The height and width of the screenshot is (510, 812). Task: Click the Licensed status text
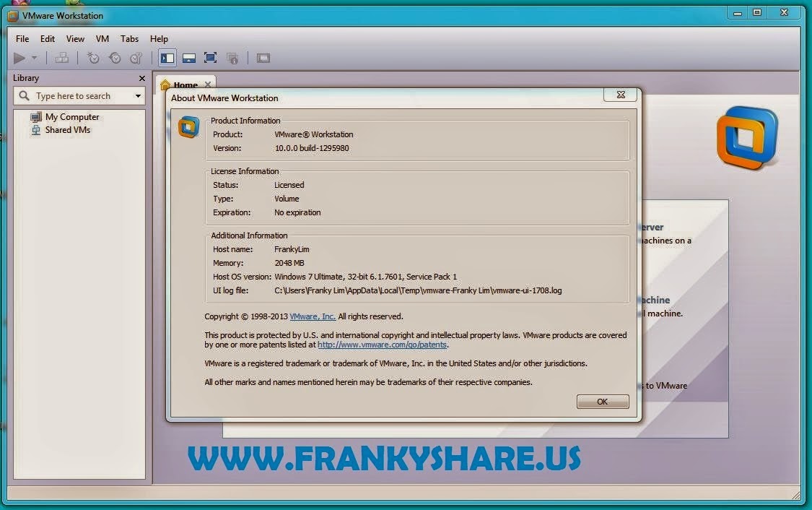289,185
